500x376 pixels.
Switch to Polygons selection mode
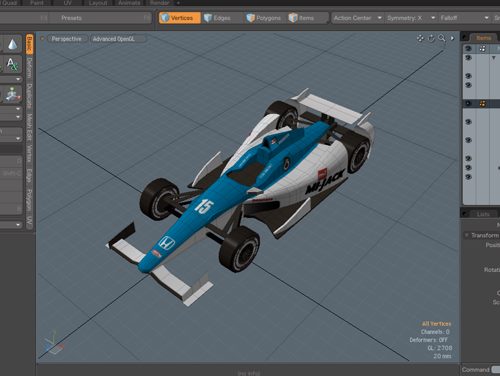tap(263, 18)
